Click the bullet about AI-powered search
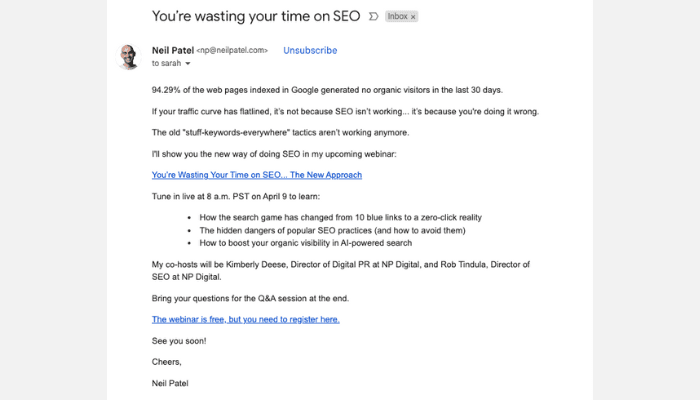Viewport: 700px width, 400px height. [306, 243]
